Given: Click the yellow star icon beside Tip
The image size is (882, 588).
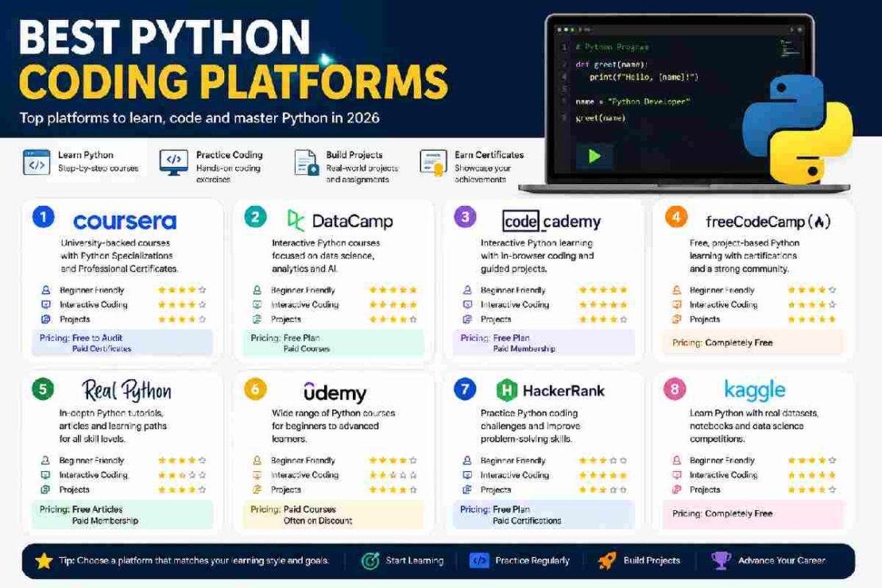Looking at the screenshot, I should point(44,560).
